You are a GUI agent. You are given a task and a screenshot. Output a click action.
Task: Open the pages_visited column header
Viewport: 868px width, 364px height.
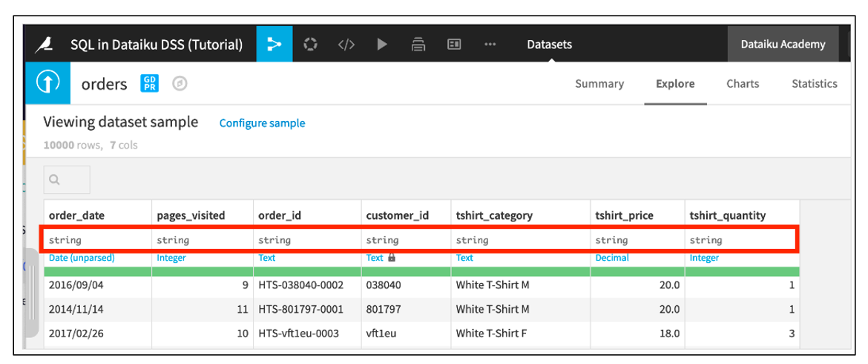(x=191, y=215)
